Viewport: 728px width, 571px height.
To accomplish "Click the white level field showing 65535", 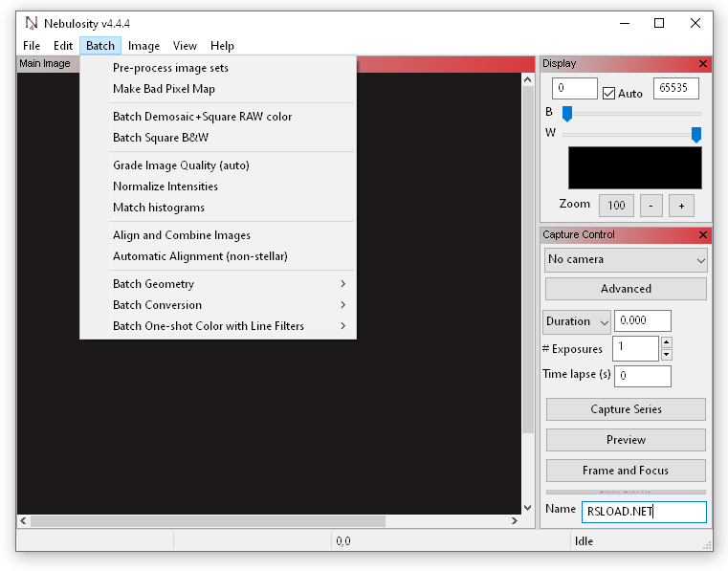I will [x=676, y=88].
